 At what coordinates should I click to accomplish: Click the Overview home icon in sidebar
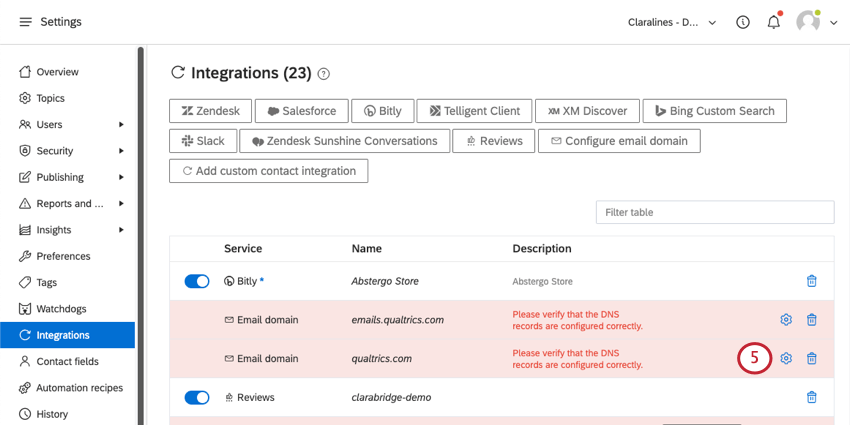[x=25, y=72]
